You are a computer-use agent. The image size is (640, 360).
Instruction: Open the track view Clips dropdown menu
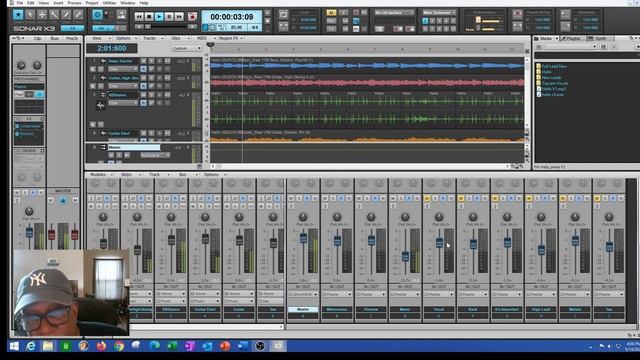(179, 38)
